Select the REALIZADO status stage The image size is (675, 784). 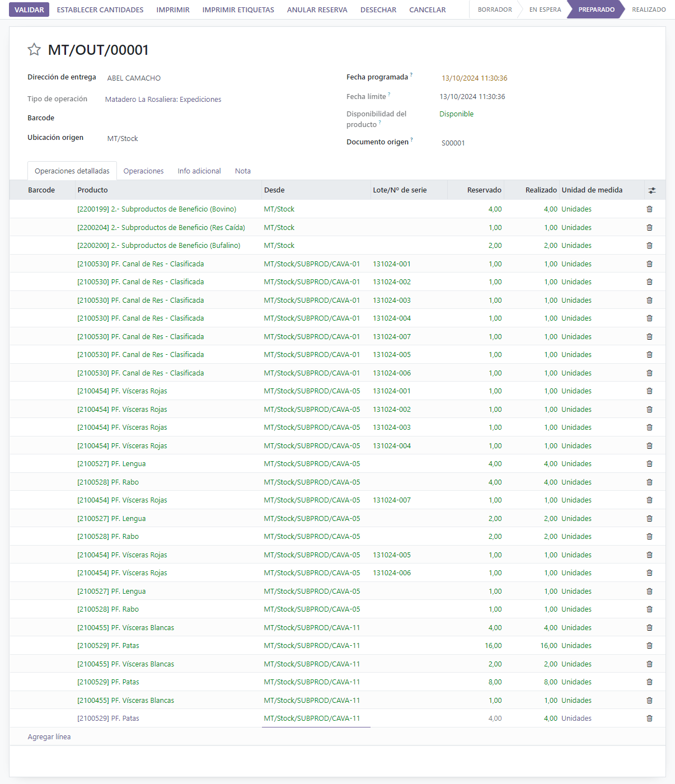coord(649,10)
